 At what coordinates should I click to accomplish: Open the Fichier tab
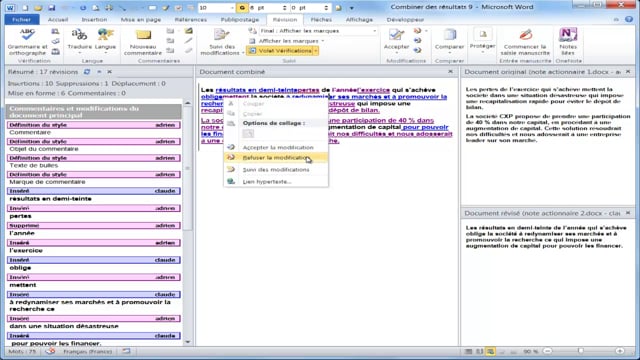coord(22,19)
